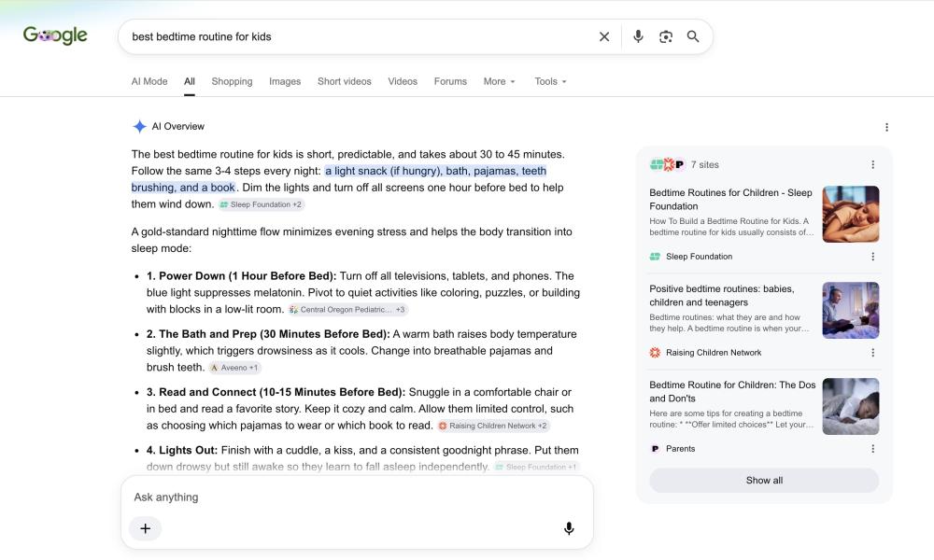
Task: Open options for Raising Children Network source
Action: 872,353
